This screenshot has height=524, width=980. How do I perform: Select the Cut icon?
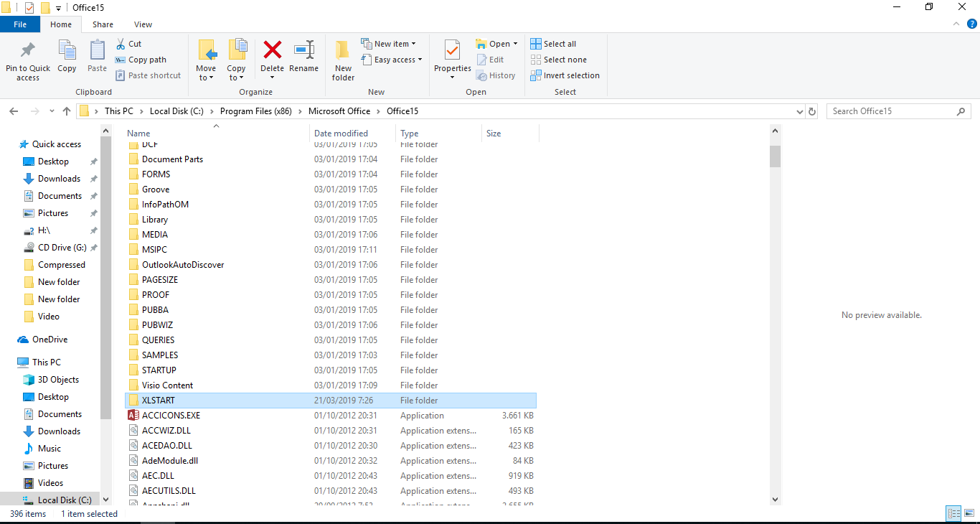pos(123,43)
